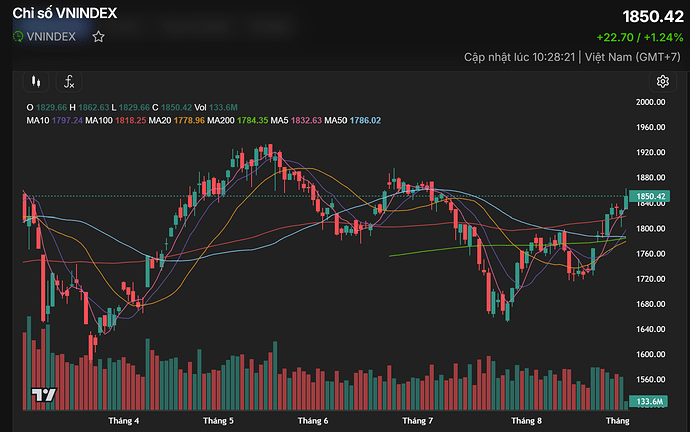Click the 1850.42 current price axis label

pos(650,196)
